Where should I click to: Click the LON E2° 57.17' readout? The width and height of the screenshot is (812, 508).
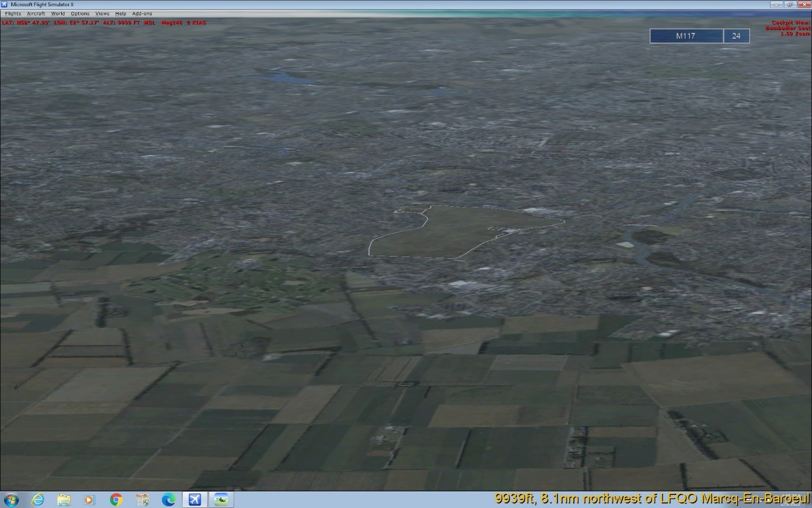click(77, 23)
